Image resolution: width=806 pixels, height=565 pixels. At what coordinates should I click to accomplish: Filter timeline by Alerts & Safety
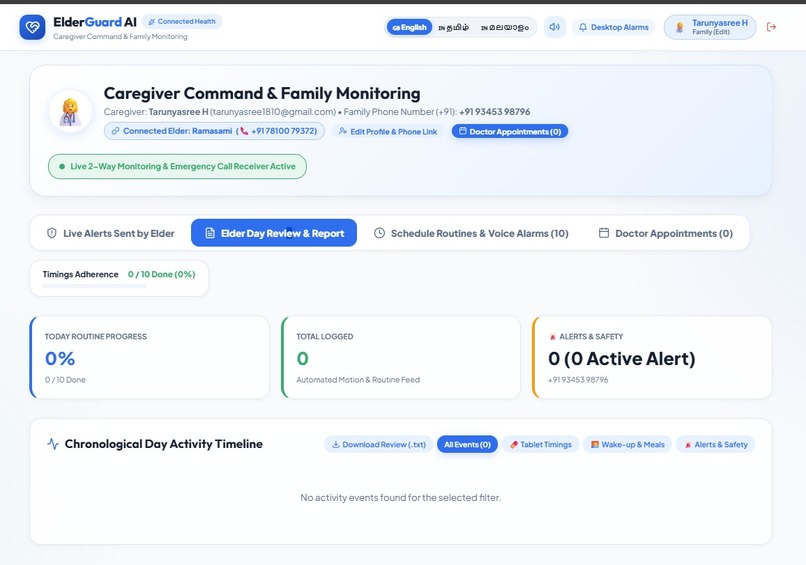[x=716, y=444]
